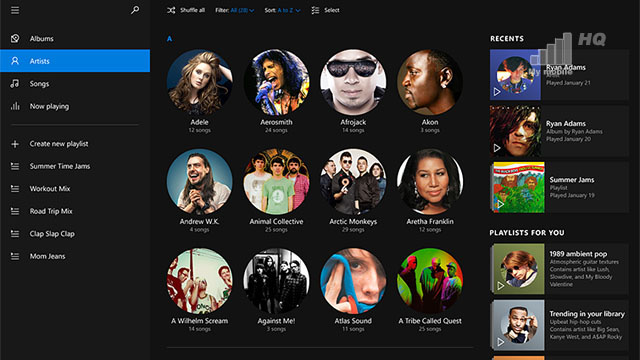Play the Summer Jams recent playlist
The image size is (640, 360).
point(500,204)
